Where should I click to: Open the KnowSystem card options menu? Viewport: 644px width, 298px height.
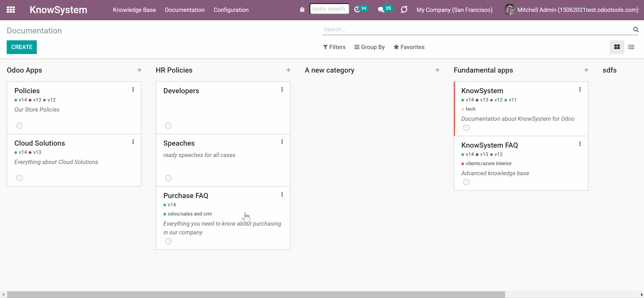580,89
